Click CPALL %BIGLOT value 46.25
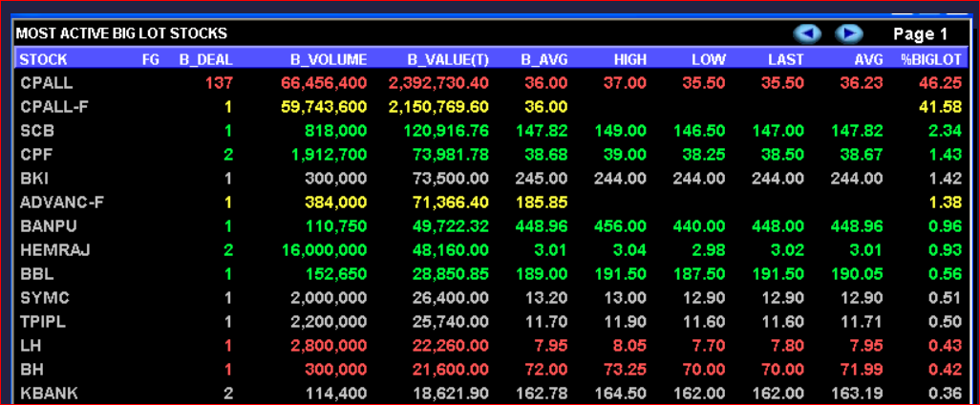The width and height of the screenshot is (980, 405). (x=940, y=82)
